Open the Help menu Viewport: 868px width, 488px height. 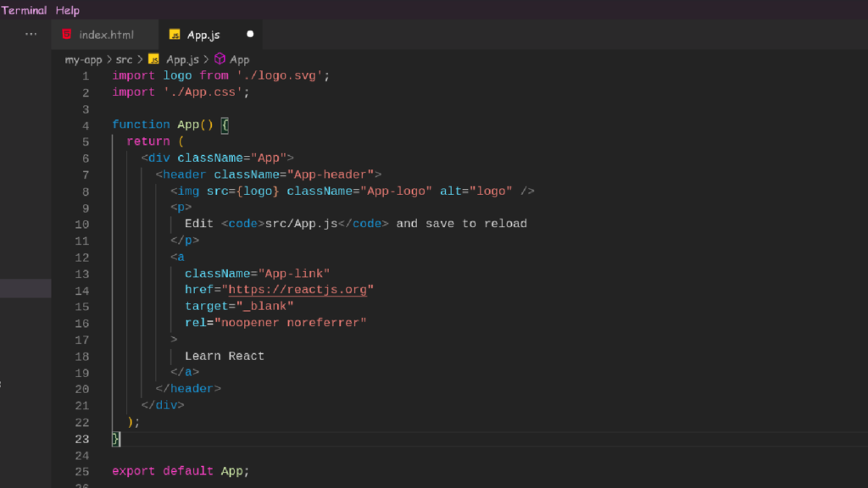pyautogui.click(x=67, y=9)
